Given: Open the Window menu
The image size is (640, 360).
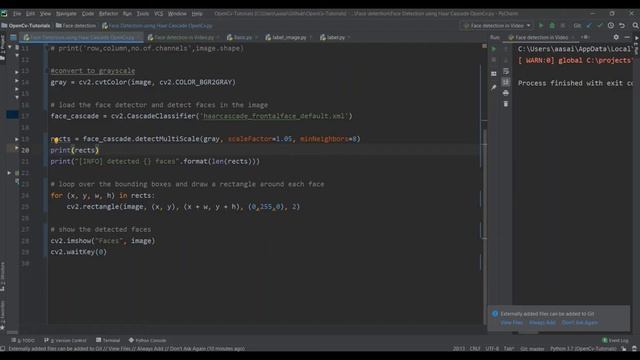Looking at the screenshot, I should [177, 13].
